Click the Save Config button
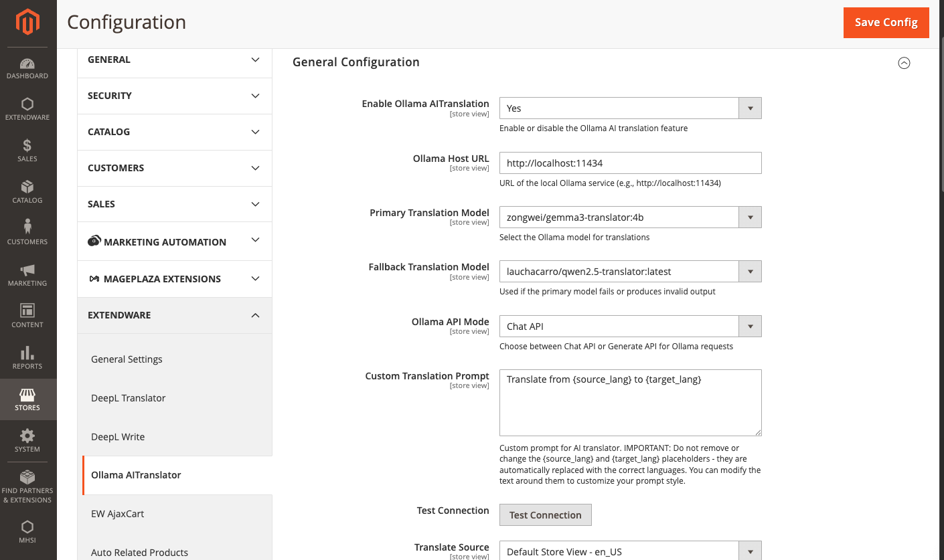The height and width of the screenshot is (560, 944). pyautogui.click(x=886, y=23)
